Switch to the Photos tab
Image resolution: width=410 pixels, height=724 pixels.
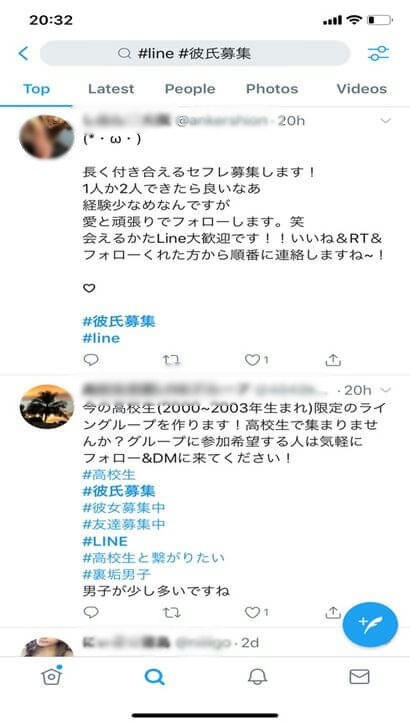[272, 89]
